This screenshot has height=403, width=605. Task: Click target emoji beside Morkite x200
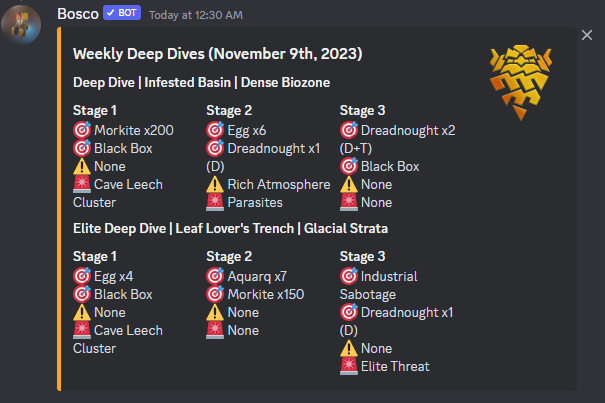82,130
